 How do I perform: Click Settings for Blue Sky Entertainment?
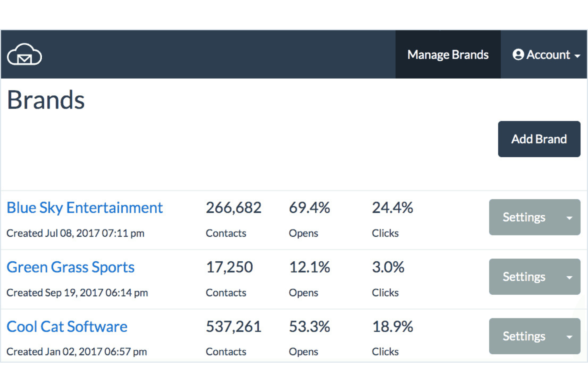524,217
